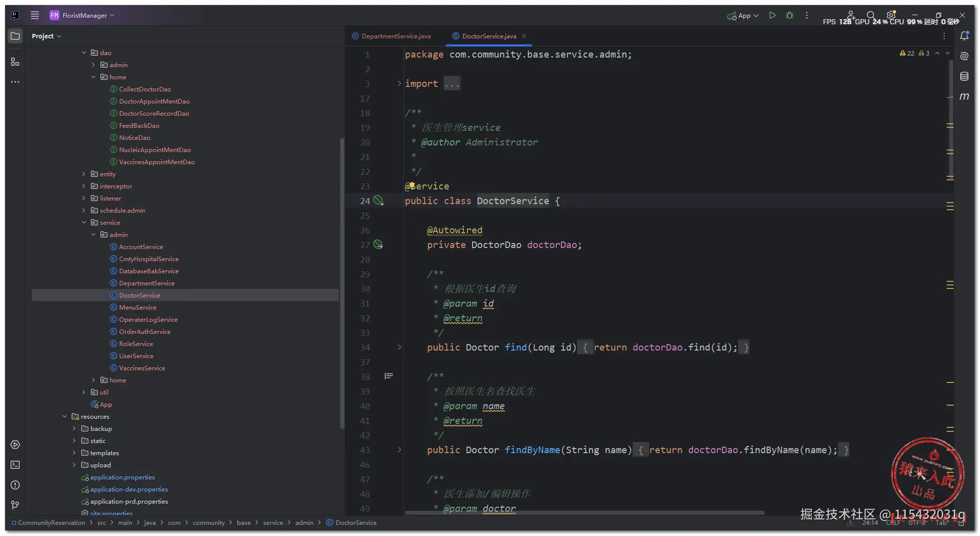The height and width of the screenshot is (536, 980).
Task: Open the Maven tool window
Action: pyautogui.click(x=964, y=96)
